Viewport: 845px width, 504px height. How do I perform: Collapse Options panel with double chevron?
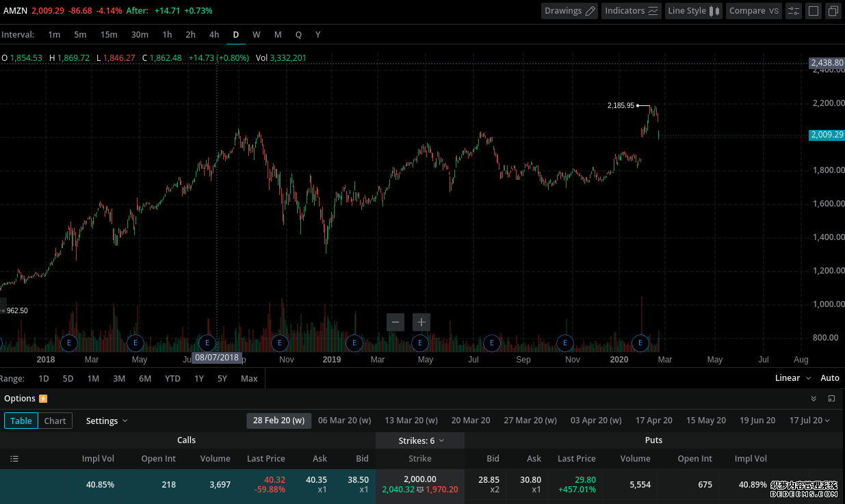tap(814, 399)
